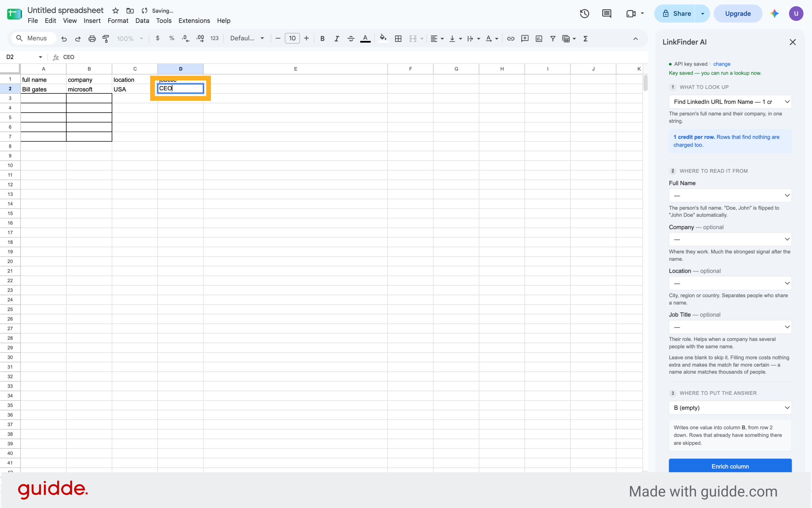
Task: Click the Enrich column button
Action: 730,466
